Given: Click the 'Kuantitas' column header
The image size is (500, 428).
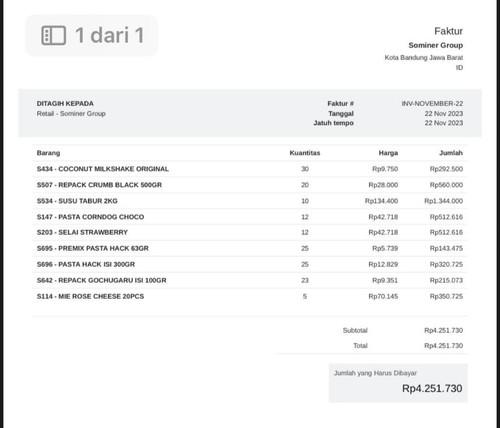Looking at the screenshot, I should (305, 153).
